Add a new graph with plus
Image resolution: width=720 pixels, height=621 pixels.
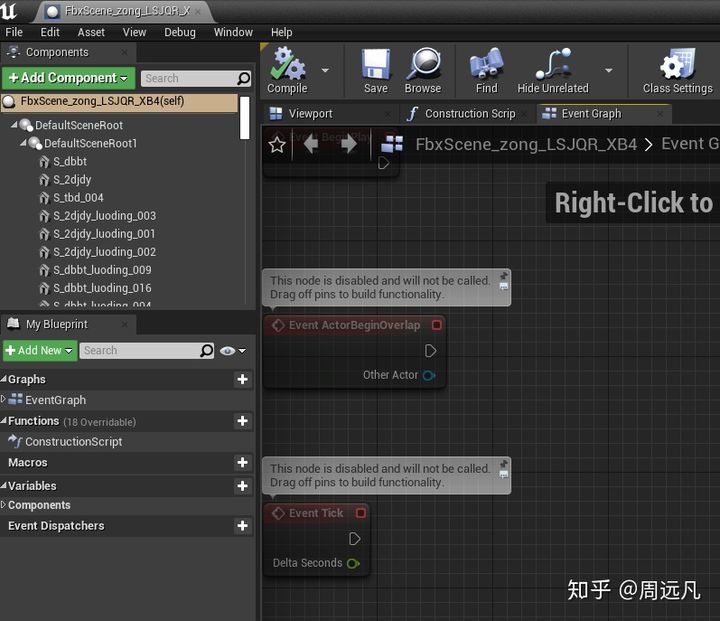tap(242, 379)
